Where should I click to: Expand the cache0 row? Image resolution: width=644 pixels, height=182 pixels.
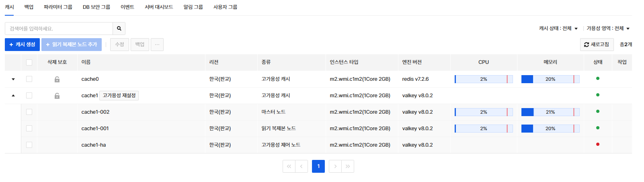(x=13, y=79)
